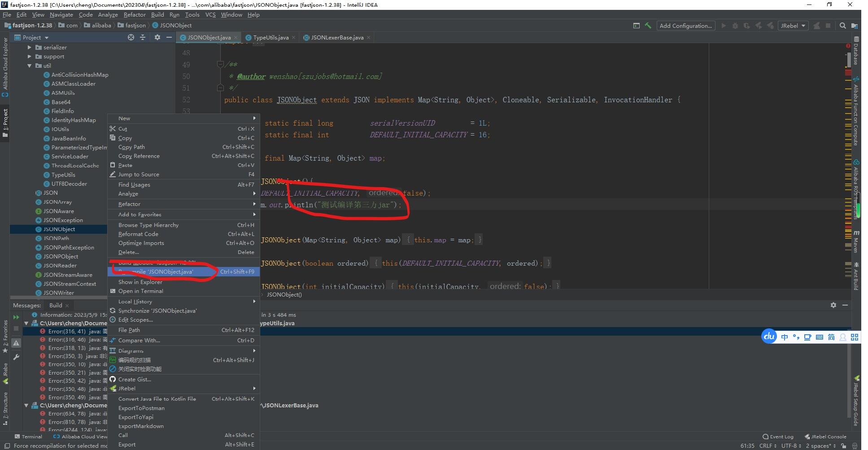The height and width of the screenshot is (450, 868).
Task: Click the Run arrow icon in toolbar
Action: (723, 26)
